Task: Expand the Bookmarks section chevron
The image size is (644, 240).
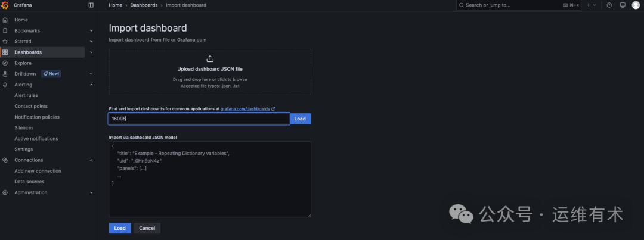Action: 91,31
